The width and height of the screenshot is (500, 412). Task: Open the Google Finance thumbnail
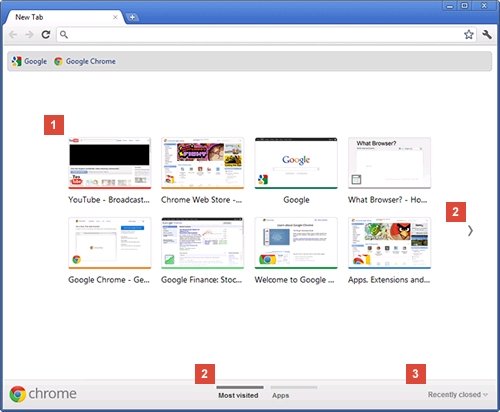click(x=202, y=243)
